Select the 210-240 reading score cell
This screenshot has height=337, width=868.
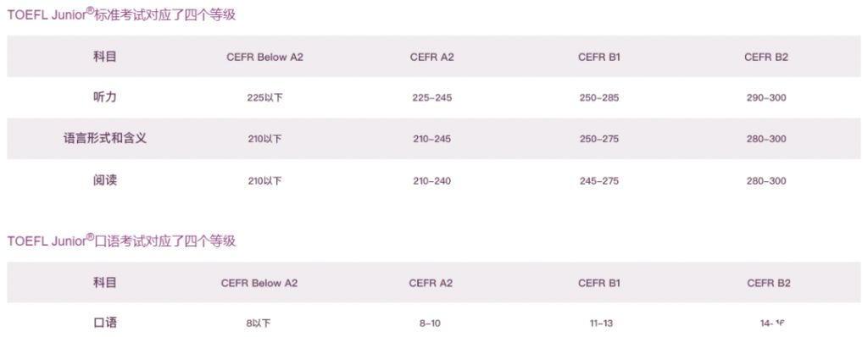[x=431, y=181]
